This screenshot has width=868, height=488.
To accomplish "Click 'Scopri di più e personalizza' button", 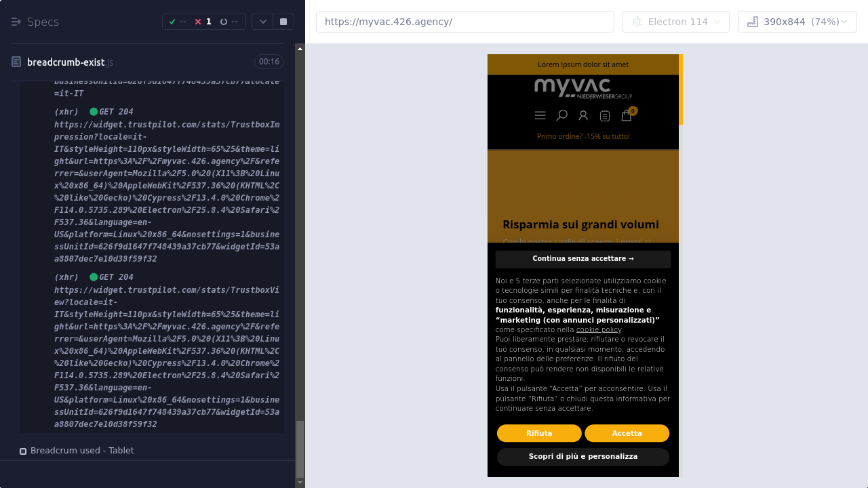I will coord(583,457).
